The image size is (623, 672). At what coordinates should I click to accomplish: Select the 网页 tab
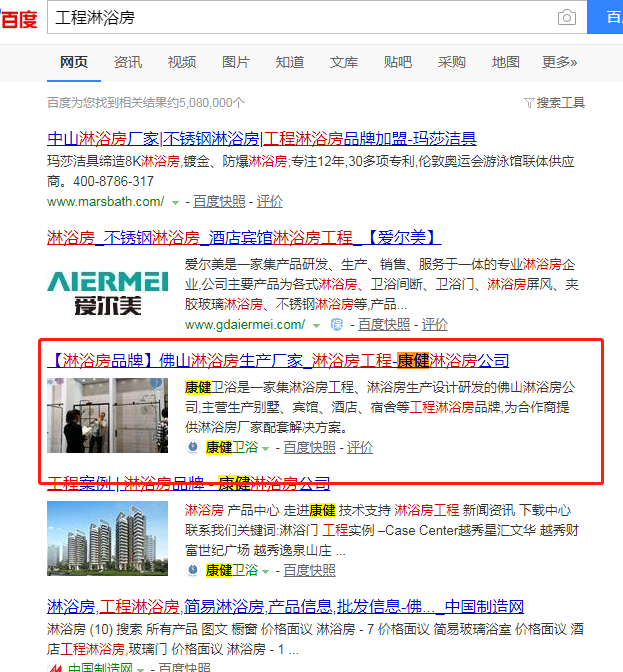[x=74, y=62]
